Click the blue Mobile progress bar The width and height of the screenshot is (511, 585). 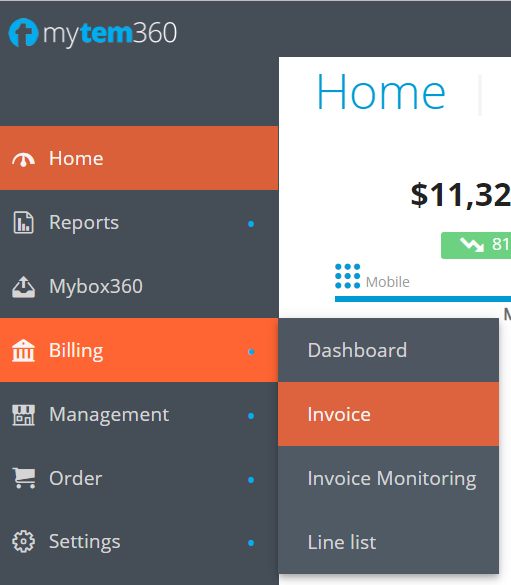coord(423,299)
